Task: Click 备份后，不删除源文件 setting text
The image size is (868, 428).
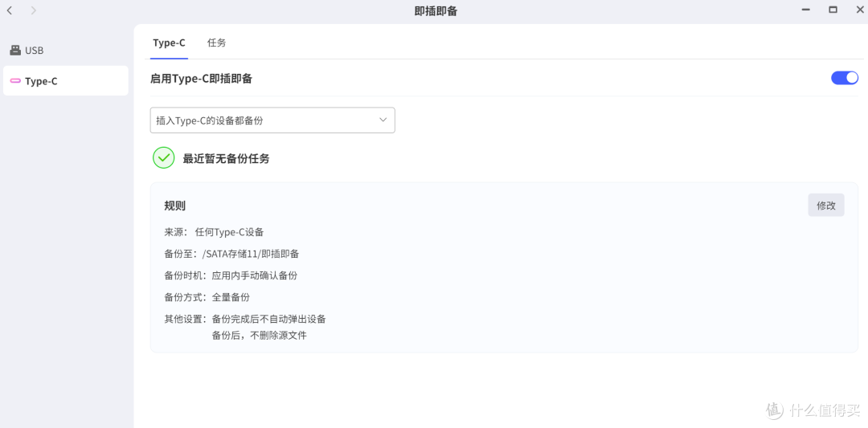Action: (259, 335)
